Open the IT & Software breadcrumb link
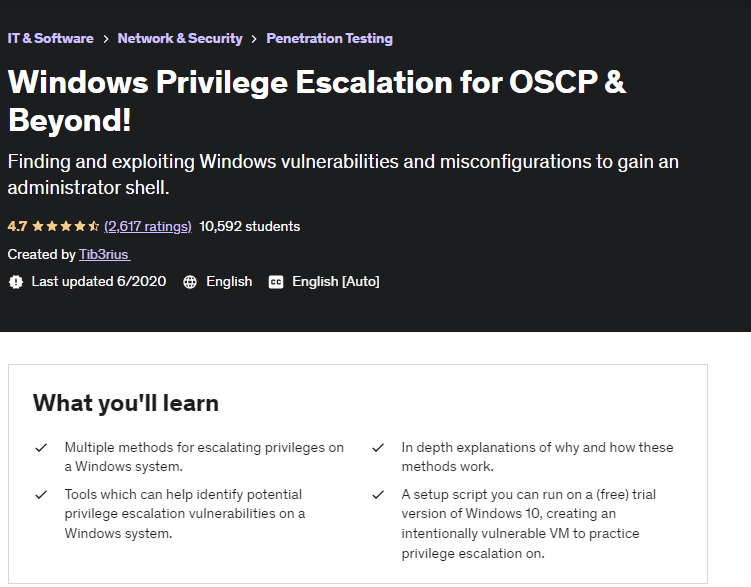This screenshot has height=587, width=751. coord(50,38)
